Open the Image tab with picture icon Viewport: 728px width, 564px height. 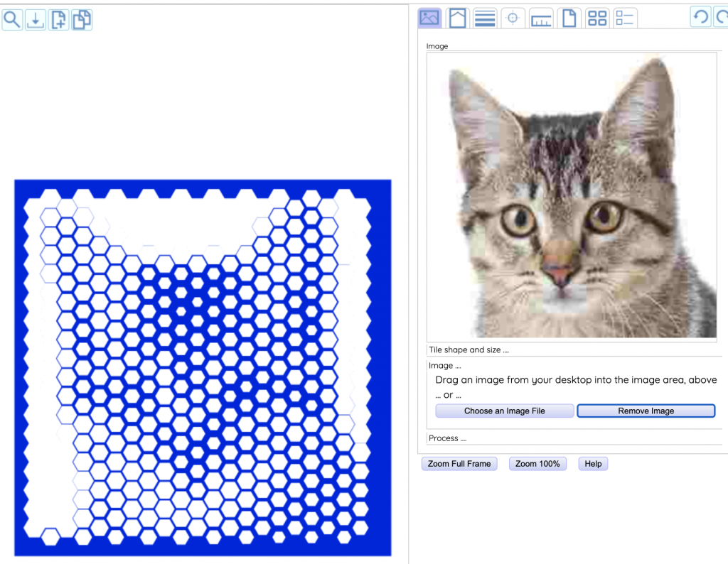(x=429, y=18)
